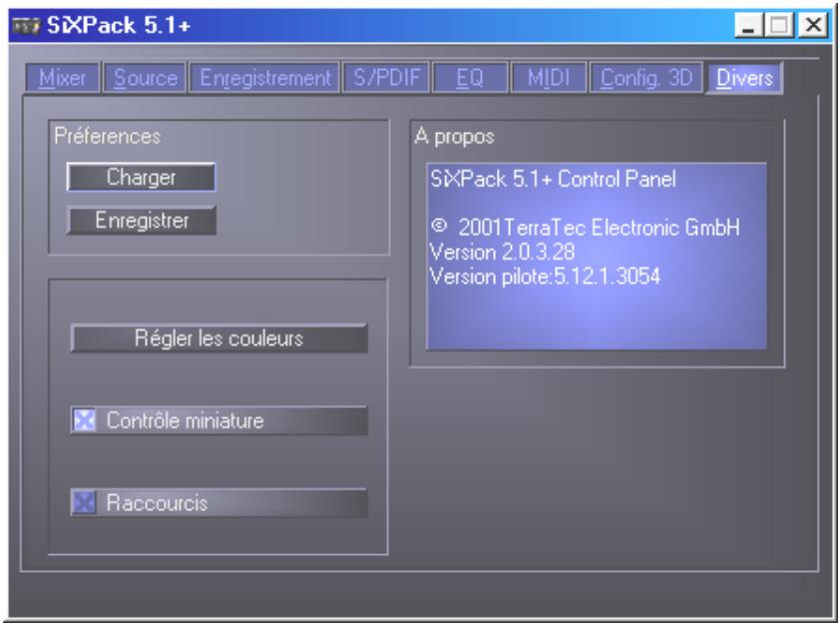Select the Enregistrement tab
The image size is (840, 628).
(x=265, y=78)
